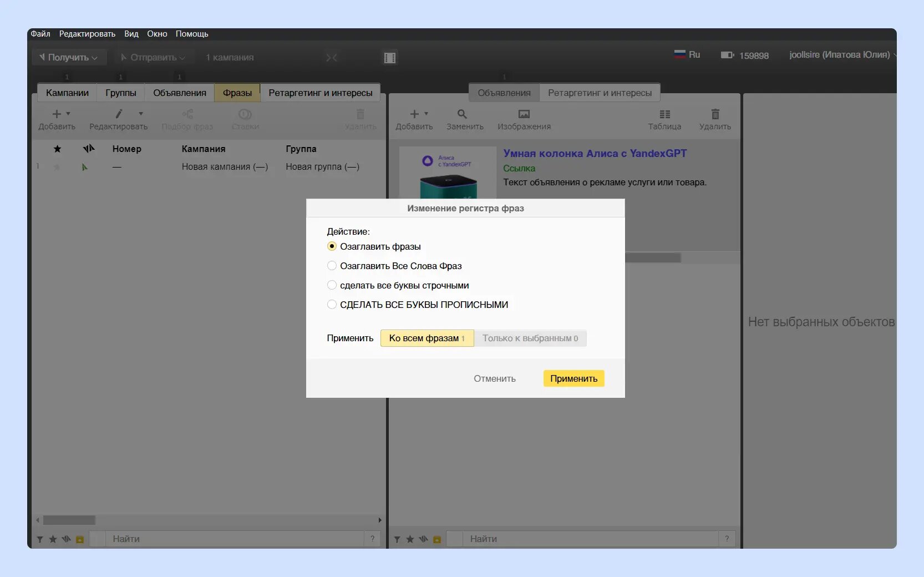
Task: Click the 'Изображения' picture icon
Action: tap(524, 114)
